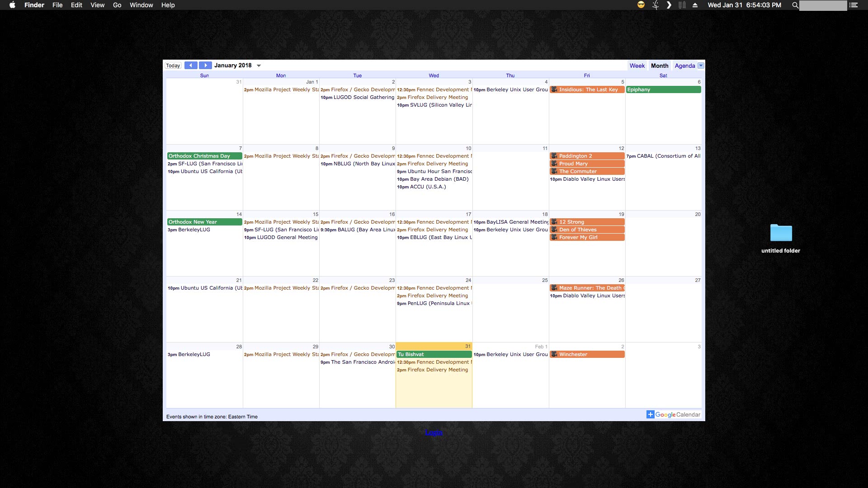Switch to the Week view tab
The width and height of the screenshot is (868, 488).
[637, 66]
